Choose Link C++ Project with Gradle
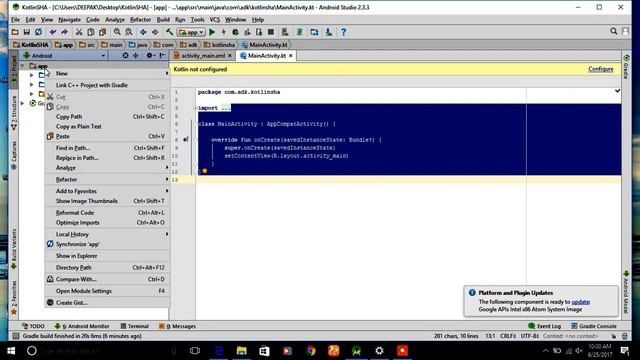Screen dimensions: 640x360 point(107,85)
